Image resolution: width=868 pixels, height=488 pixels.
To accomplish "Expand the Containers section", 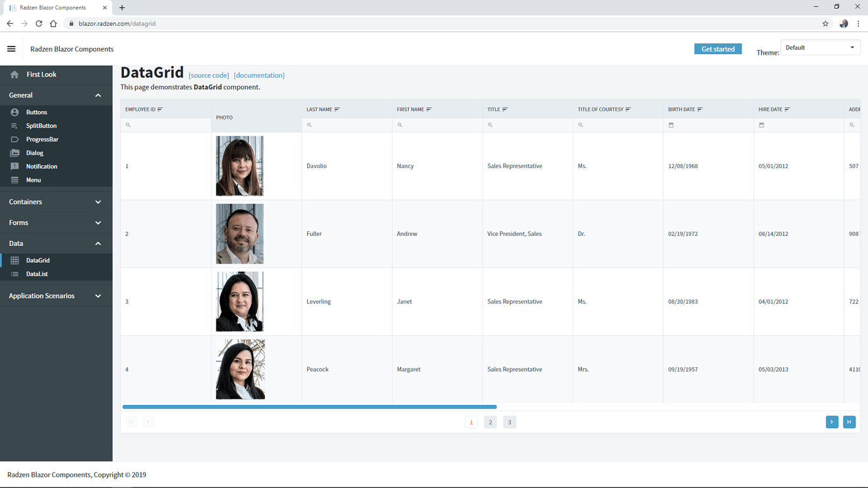I will (x=98, y=202).
